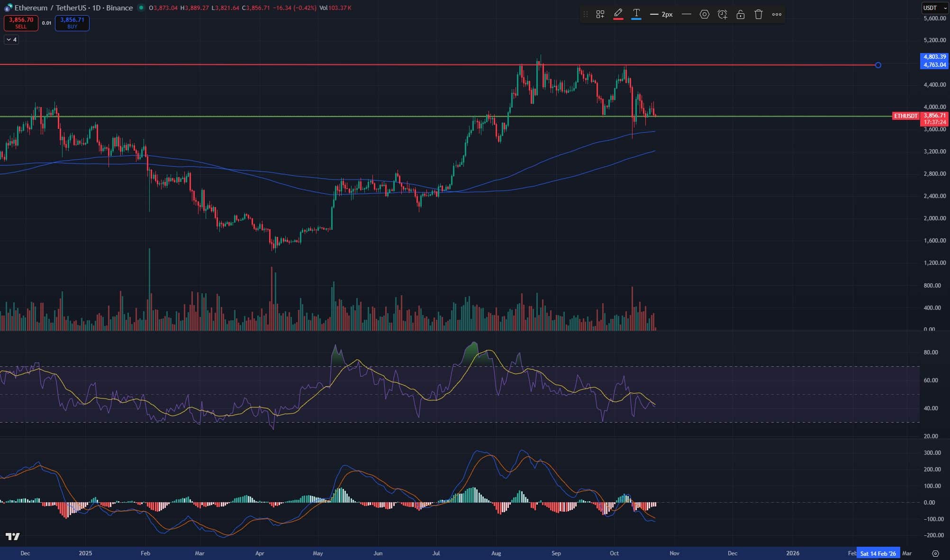
Task: Open the more options three-dots menu
Action: click(777, 14)
